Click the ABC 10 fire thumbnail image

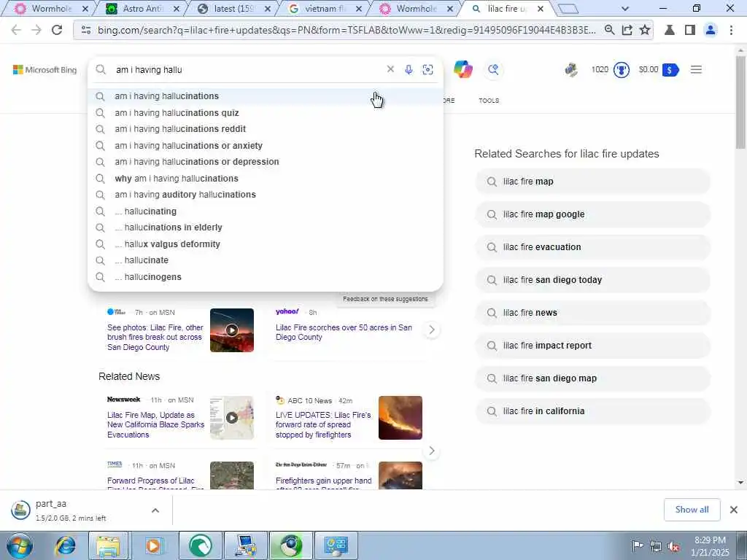(400, 418)
